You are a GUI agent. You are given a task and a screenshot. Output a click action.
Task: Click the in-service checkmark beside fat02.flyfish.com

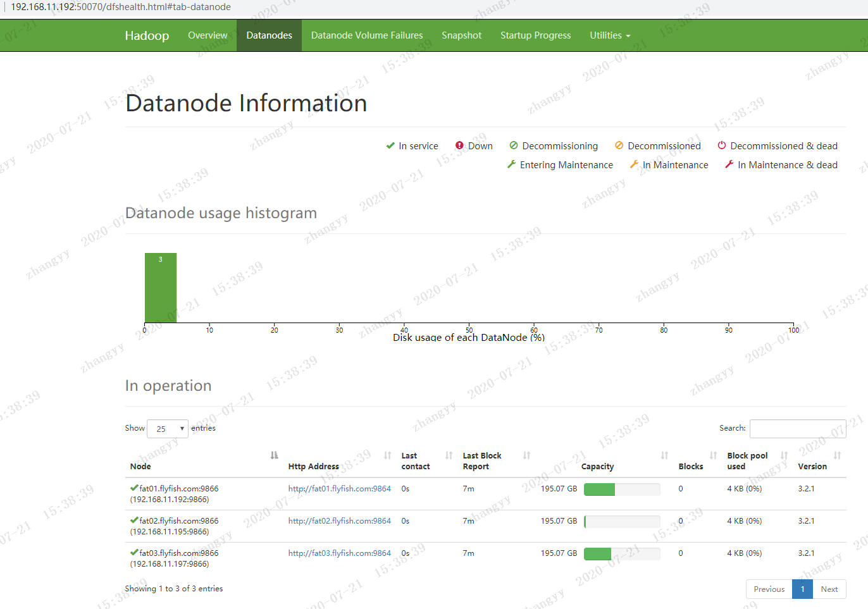134,520
